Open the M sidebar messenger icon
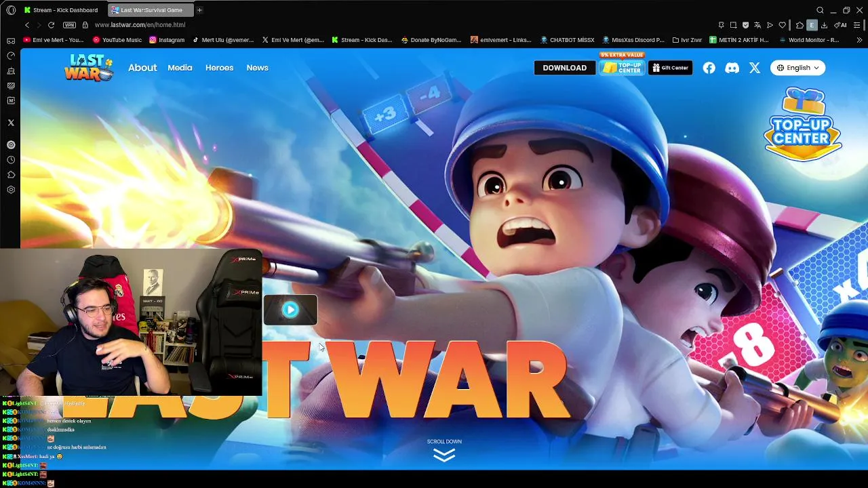The height and width of the screenshot is (488, 868). coord(11,100)
